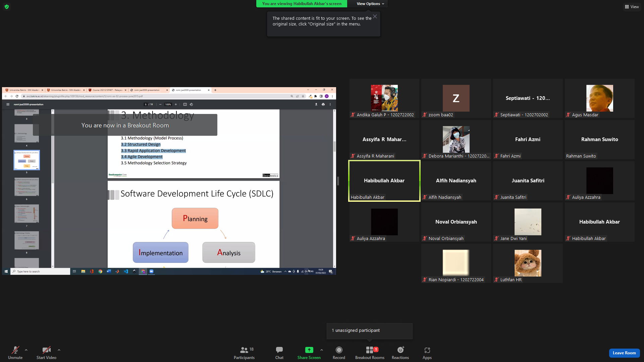Screen dimensions: 644x362
Task: Click the 3.3 Rapid Application Development link
Action: pos(153,151)
